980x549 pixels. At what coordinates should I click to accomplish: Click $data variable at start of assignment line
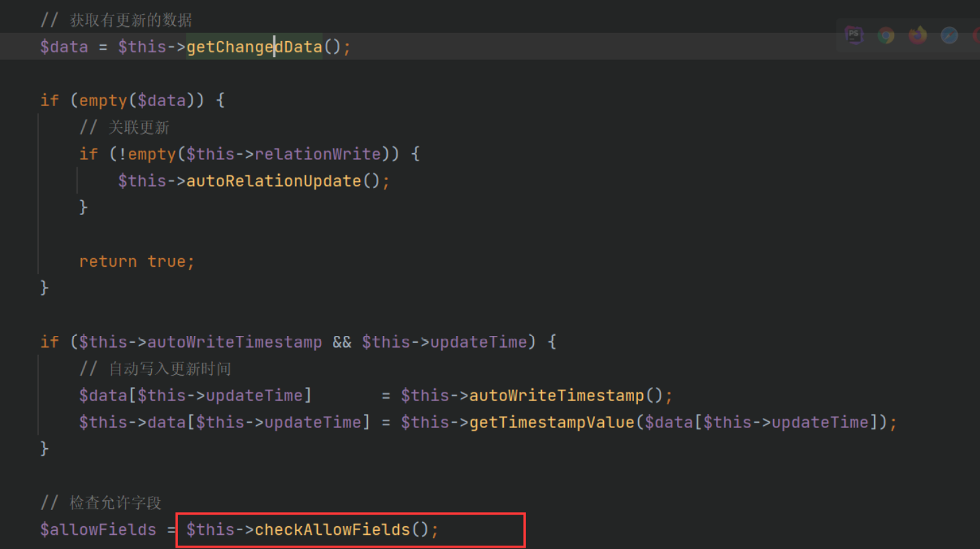point(64,47)
